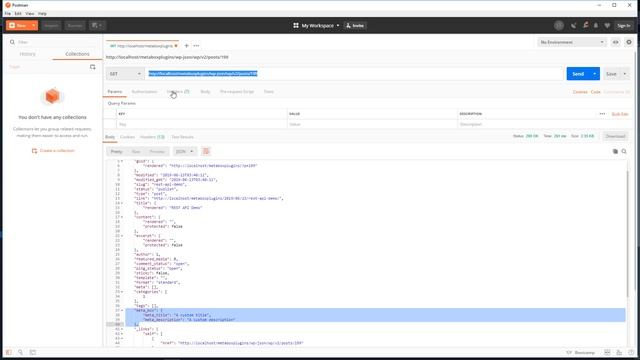This screenshot has height=360, width=640.
Task: Open the Send button dropdown arrow
Action: pos(595,74)
